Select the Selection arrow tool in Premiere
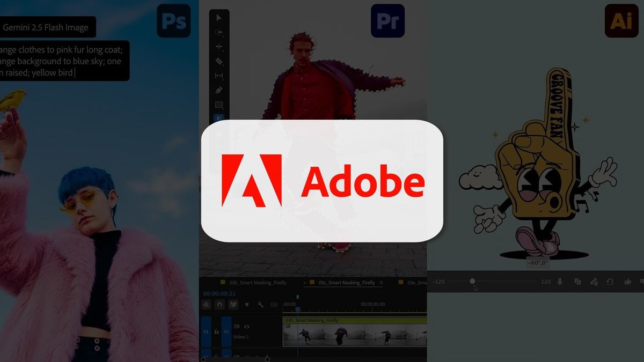 219,18
